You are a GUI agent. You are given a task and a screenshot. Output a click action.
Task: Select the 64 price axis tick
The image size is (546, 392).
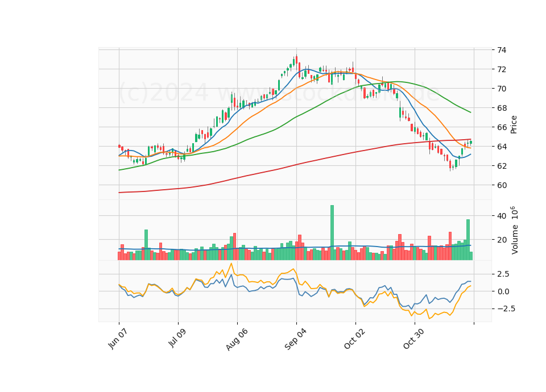pos(502,147)
